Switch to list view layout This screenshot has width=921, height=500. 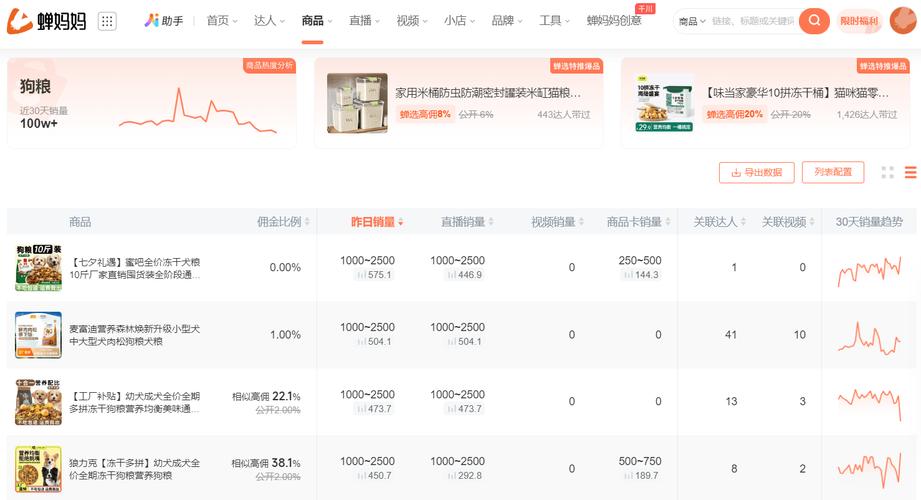910,172
